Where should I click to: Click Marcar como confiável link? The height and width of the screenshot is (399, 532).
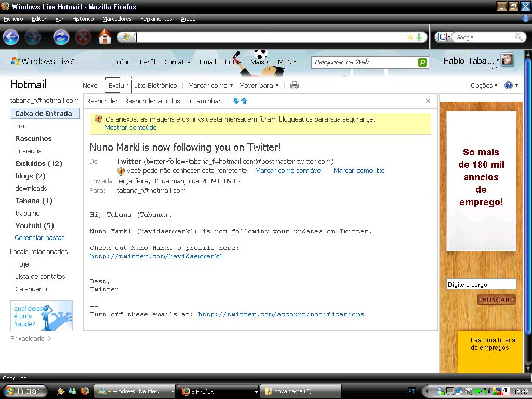(289, 170)
